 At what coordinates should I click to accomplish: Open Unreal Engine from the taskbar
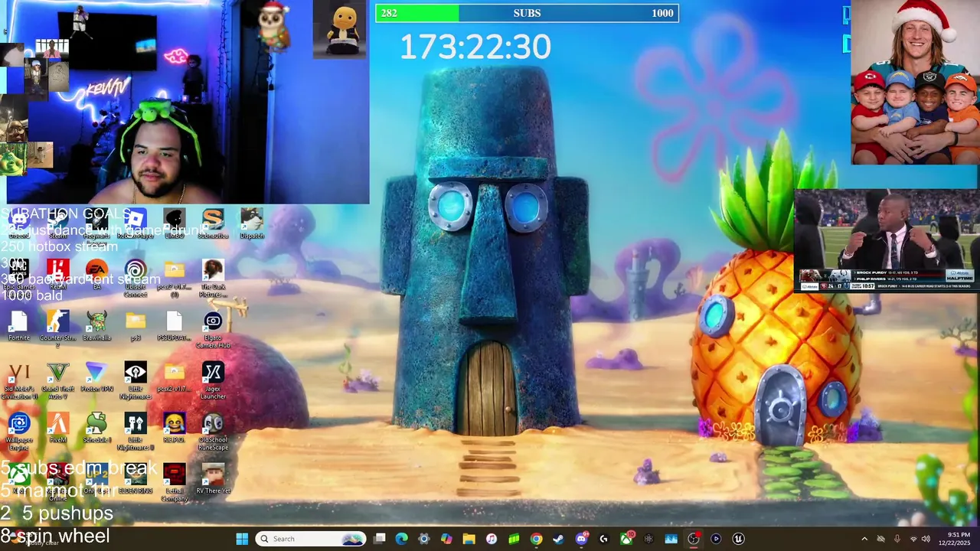pyautogui.click(x=738, y=539)
